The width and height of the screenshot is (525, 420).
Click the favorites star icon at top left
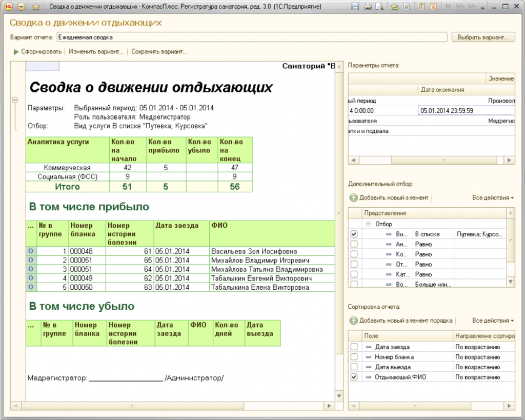pyautogui.click(x=36, y=7)
